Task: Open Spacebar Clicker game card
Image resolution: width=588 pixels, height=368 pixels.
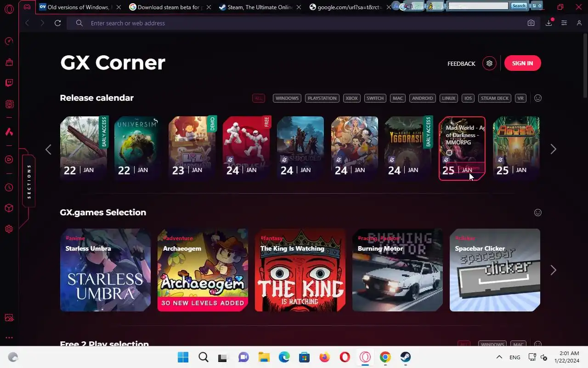Action: click(495, 270)
